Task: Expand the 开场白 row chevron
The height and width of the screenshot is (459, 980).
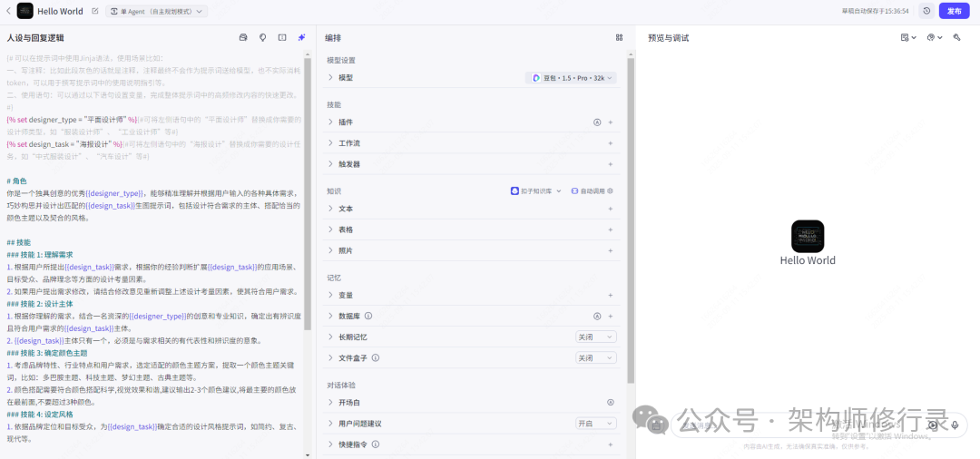Action: pyautogui.click(x=330, y=403)
